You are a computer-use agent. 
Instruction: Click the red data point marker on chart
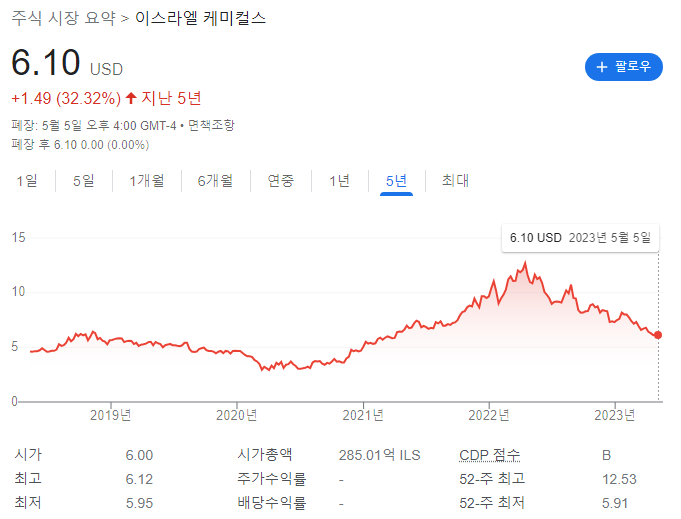pyautogui.click(x=658, y=335)
